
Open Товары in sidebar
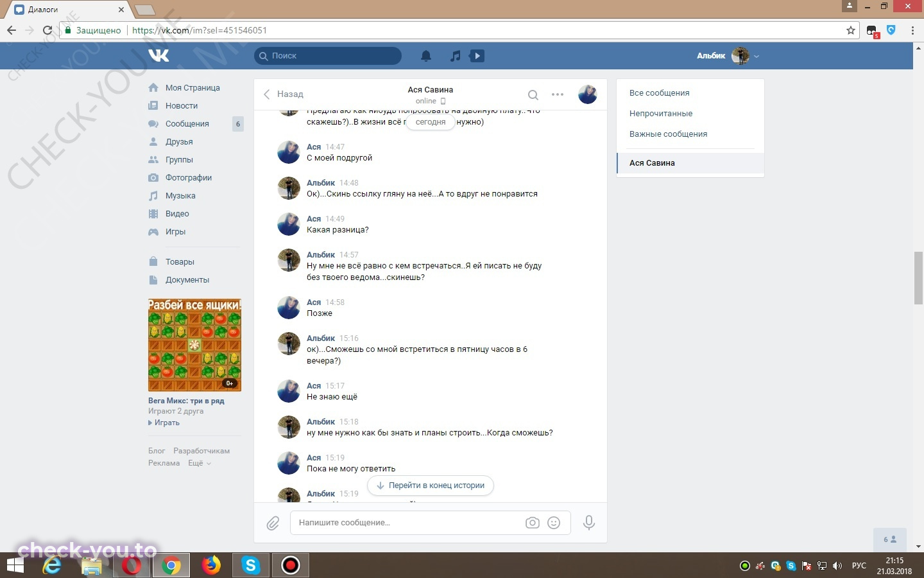point(180,262)
